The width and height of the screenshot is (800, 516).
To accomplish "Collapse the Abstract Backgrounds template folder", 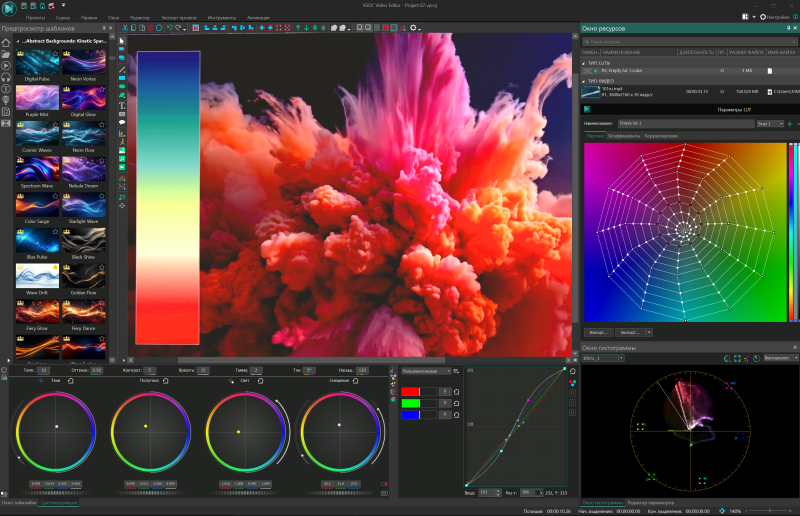I will pos(18,41).
